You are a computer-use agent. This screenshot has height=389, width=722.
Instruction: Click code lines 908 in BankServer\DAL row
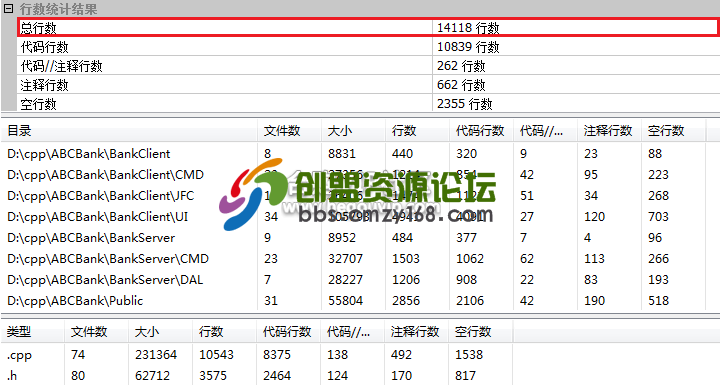click(466, 280)
